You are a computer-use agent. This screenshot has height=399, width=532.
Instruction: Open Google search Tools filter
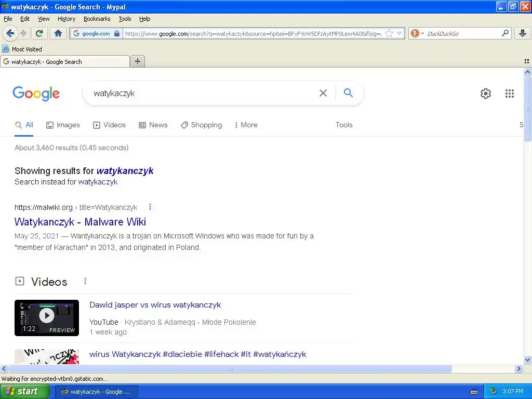(x=344, y=125)
